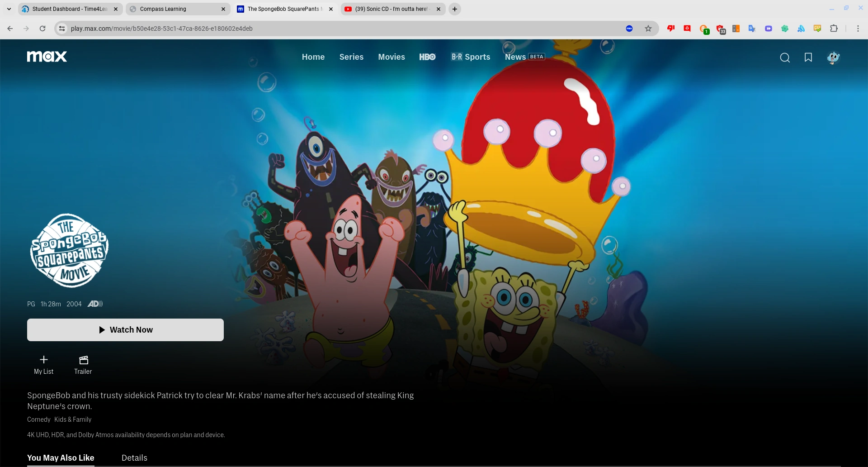The height and width of the screenshot is (467, 868).
Task: Open the B/R Sports section
Action: pyautogui.click(x=470, y=57)
